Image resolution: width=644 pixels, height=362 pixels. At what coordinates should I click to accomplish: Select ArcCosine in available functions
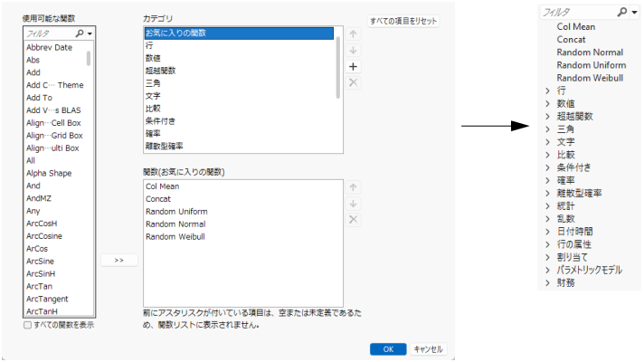(x=44, y=236)
